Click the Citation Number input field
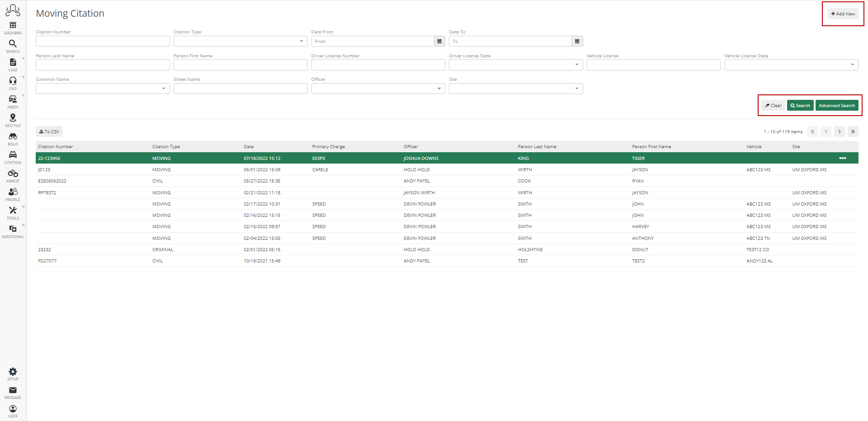This screenshot has height=421, width=868. tap(102, 41)
